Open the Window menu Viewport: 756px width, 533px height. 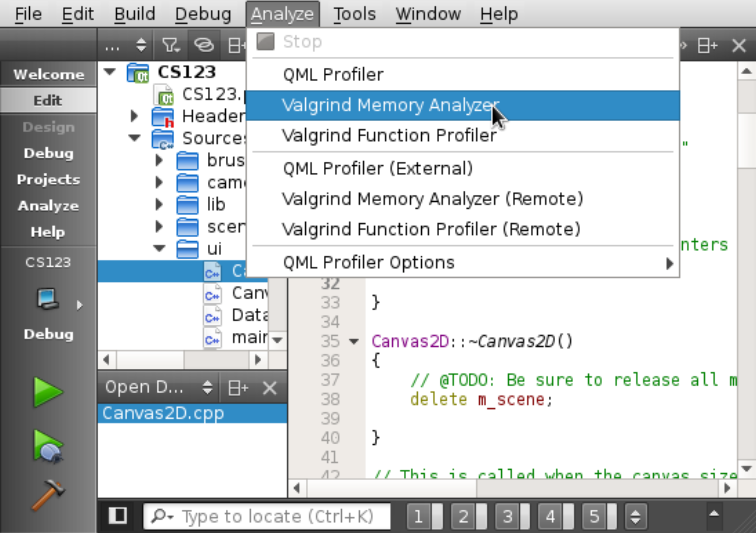(x=428, y=14)
